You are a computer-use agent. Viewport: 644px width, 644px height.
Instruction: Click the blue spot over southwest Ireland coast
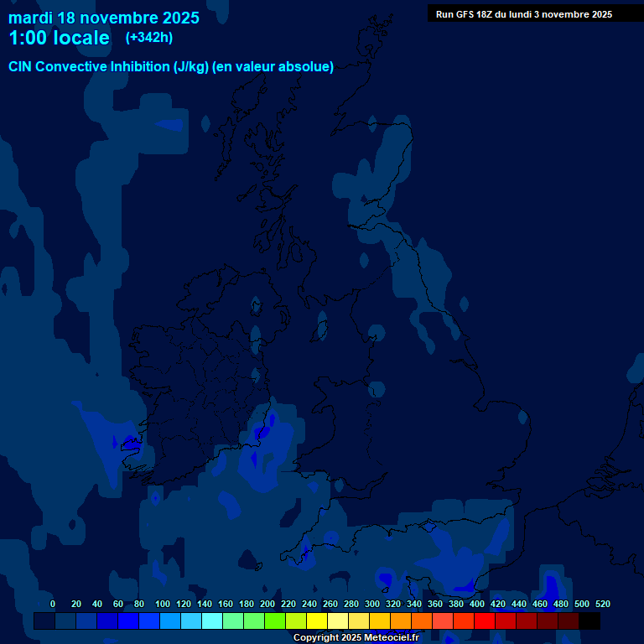click(x=129, y=441)
